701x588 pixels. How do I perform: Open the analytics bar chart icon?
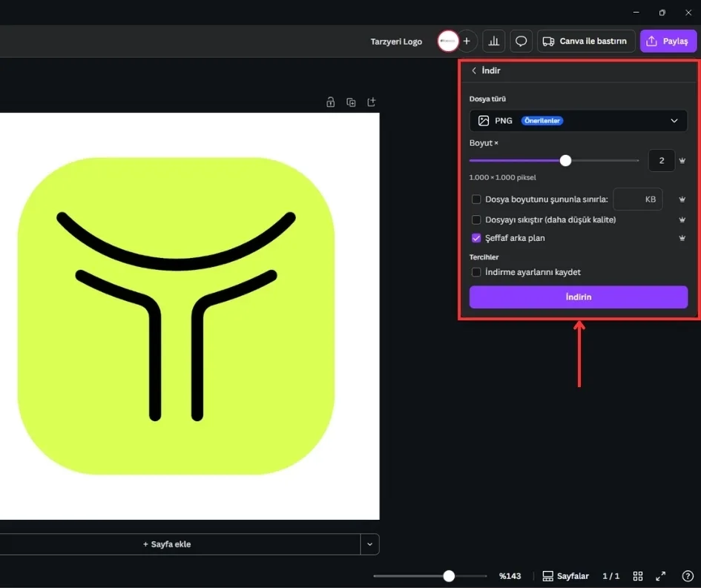click(493, 41)
